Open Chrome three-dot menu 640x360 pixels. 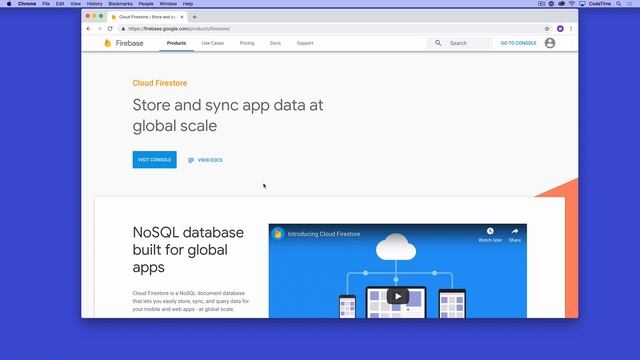(x=571, y=29)
